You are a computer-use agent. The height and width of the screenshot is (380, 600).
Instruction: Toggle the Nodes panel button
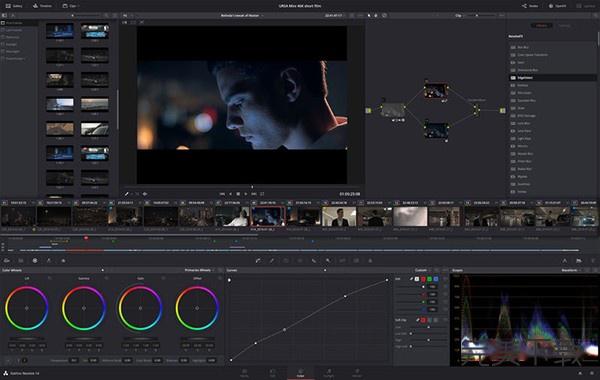530,6
